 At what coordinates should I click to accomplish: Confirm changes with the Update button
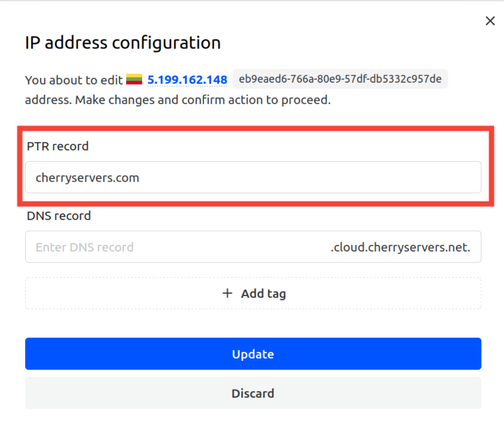253,354
